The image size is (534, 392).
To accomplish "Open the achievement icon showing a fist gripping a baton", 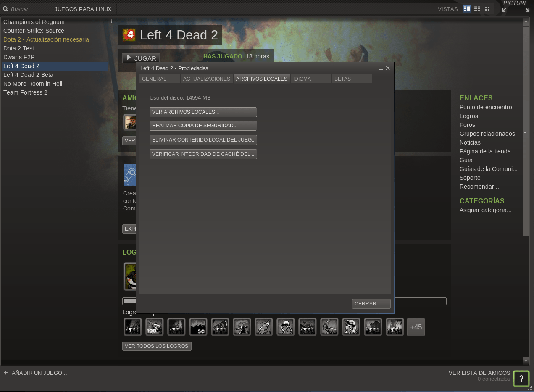I will (329, 327).
